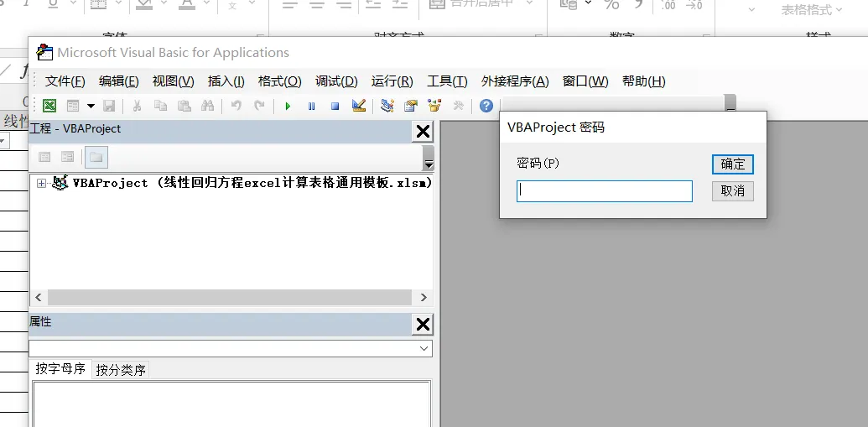Image resolution: width=868 pixels, height=427 pixels.
Task: Click the Undo arrow icon
Action: (236, 105)
